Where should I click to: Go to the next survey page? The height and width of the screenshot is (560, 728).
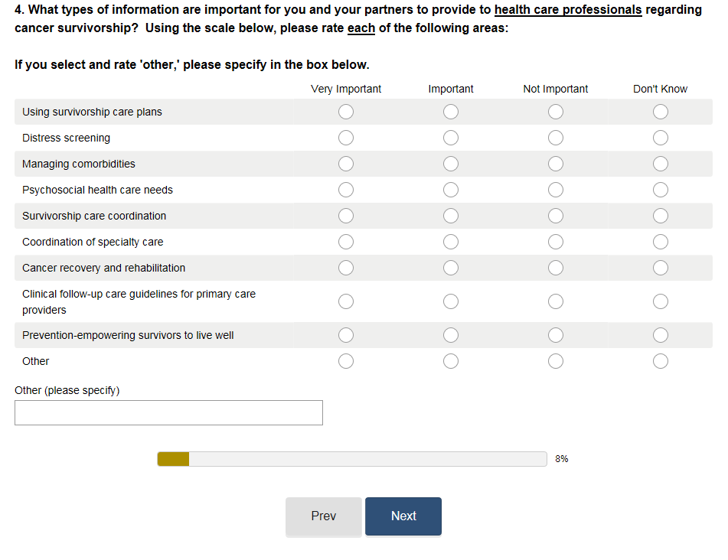coord(403,516)
